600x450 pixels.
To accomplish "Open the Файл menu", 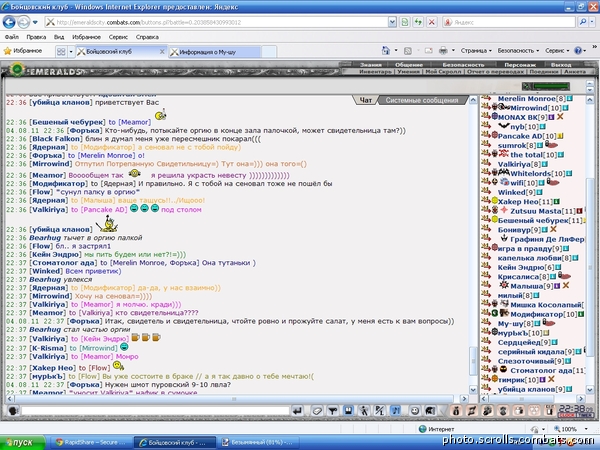I will (x=12, y=37).
